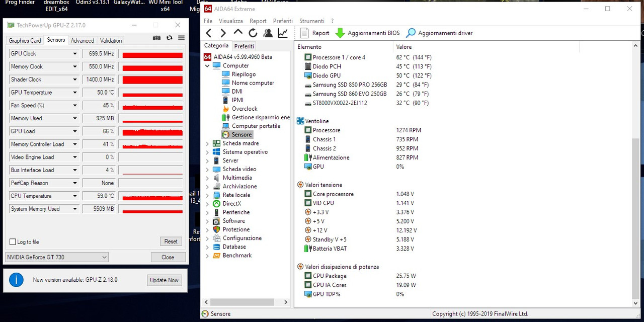Click the AIDA64 forward navigation arrow
Viewport: 644px width, 322px height.
(223, 33)
